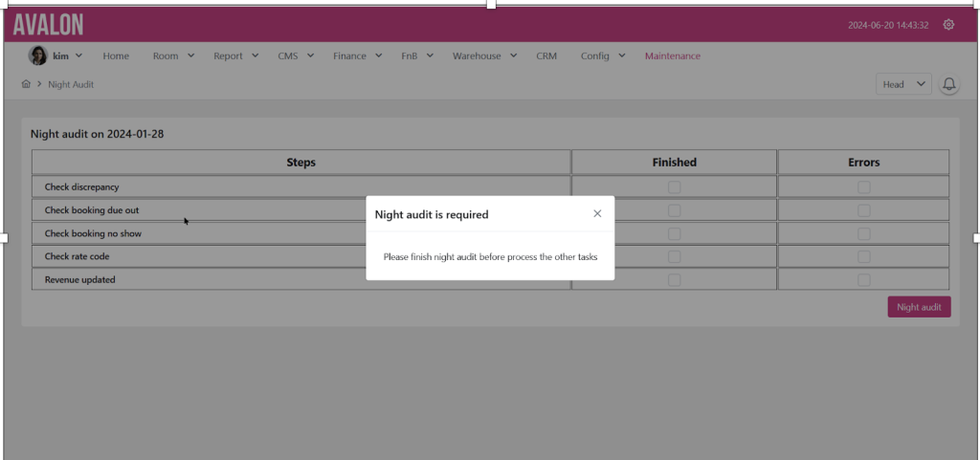
Task: Toggle Finished checkbox for Revenue updated
Action: pos(674,280)
